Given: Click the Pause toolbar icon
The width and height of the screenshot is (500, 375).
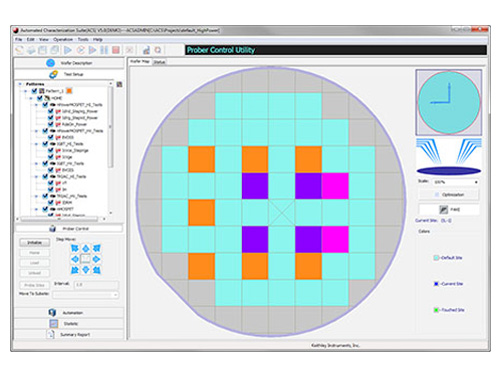Looking at the screenshot, I should [104, 50].
